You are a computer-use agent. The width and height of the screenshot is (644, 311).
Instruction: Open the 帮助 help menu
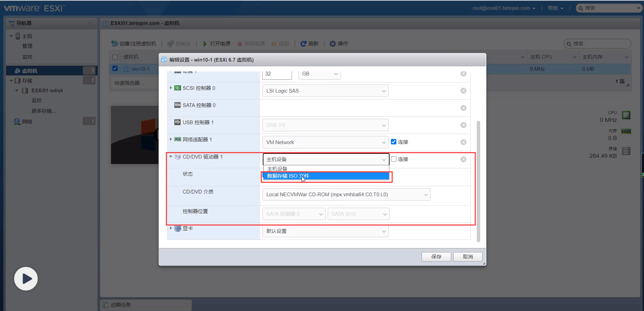point(556,8)
